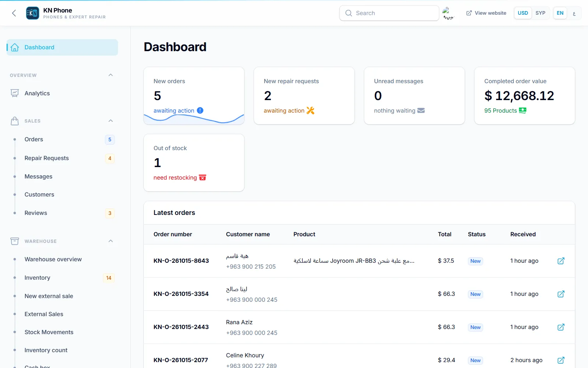Click order number KN-O-261015-3354

point(181,294)
